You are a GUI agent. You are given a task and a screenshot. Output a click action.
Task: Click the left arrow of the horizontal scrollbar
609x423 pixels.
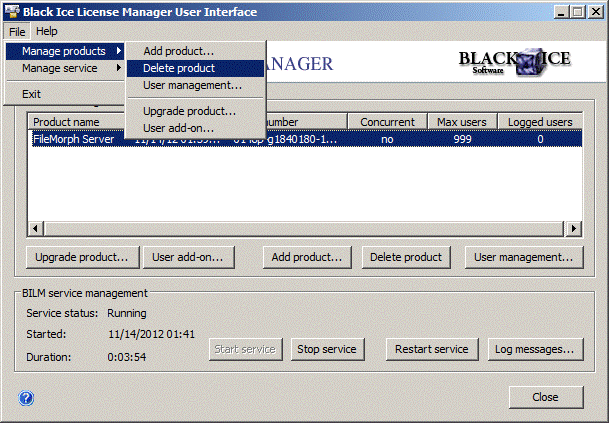pos(36,228)
